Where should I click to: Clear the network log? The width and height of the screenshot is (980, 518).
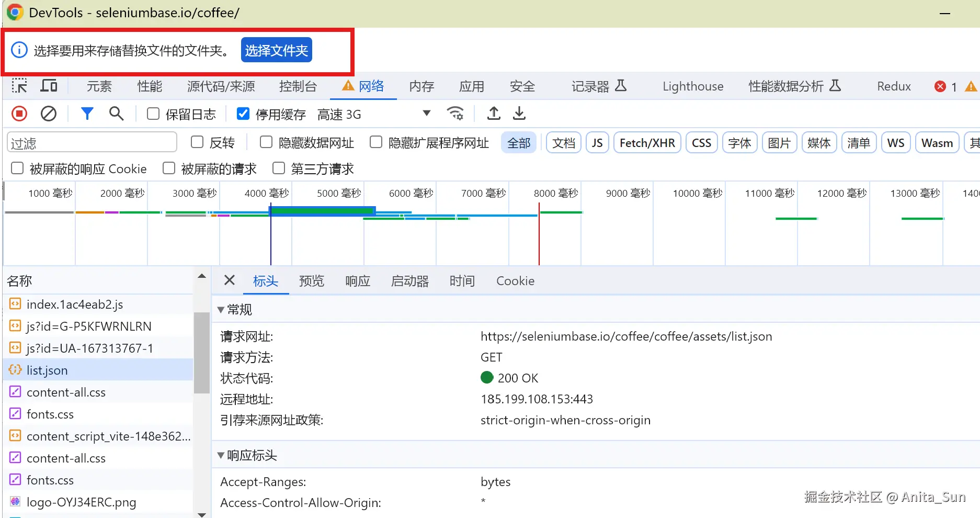[49, 114]
